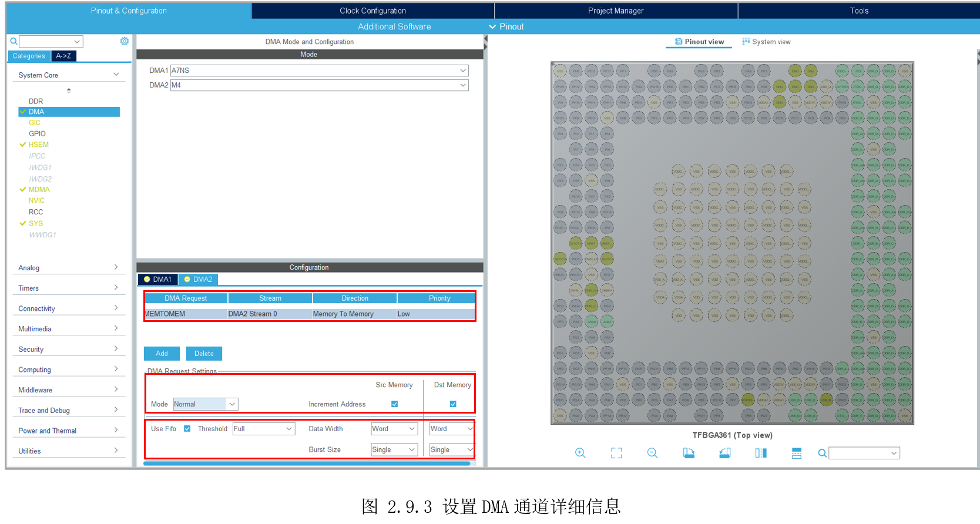The height and width of the screenshot is (524, 980).
Task: Expand the Connectivity category
Action: pos(68,308)
